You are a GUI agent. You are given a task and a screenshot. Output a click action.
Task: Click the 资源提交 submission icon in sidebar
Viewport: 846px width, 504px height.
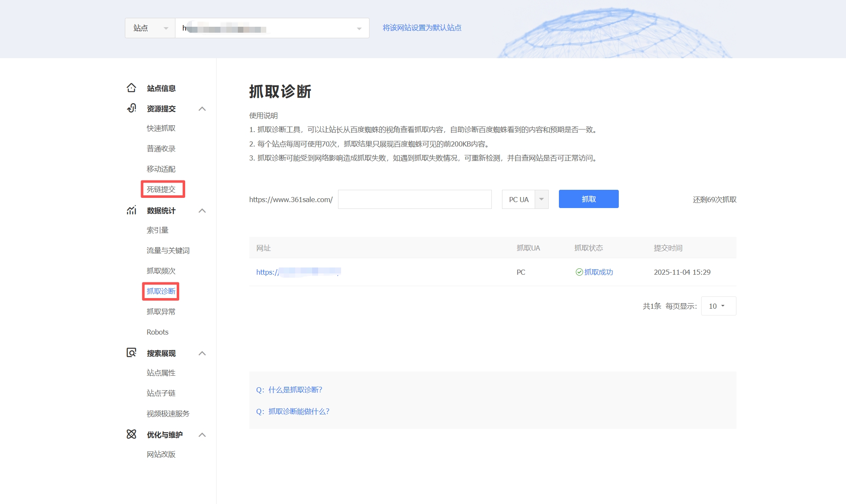pos(132,108)
